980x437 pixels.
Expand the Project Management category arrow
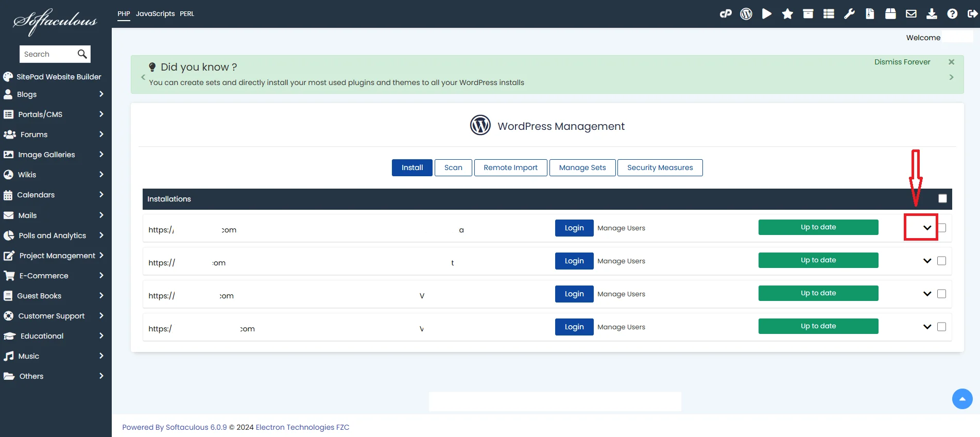pyautogui.click(x=101, y=255)
